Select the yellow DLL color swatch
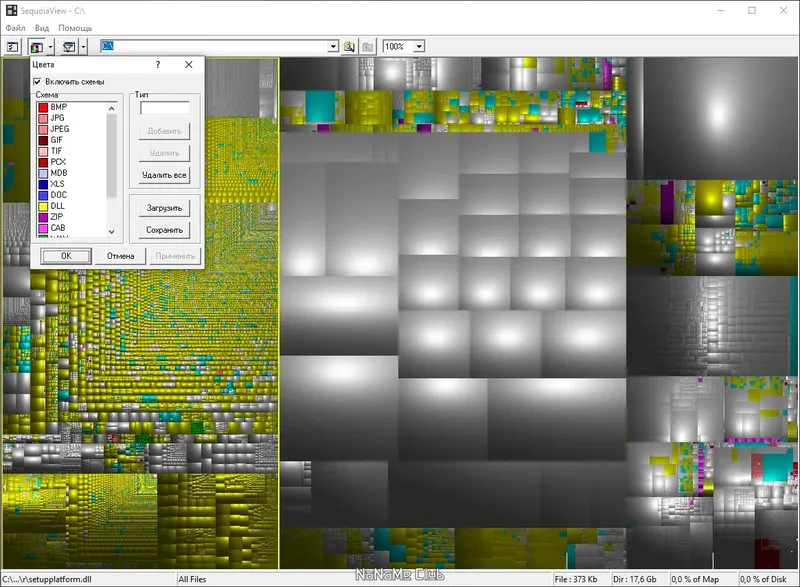The height and width of the screenshot is (587, 800). [43, 206]
